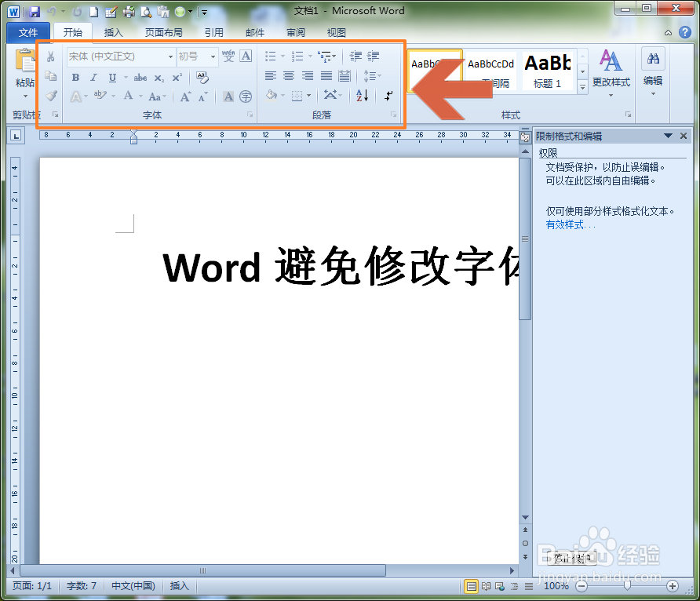Toggle Subscript formatting
This screenshot has height=601, width=700.
pos(159,78)
